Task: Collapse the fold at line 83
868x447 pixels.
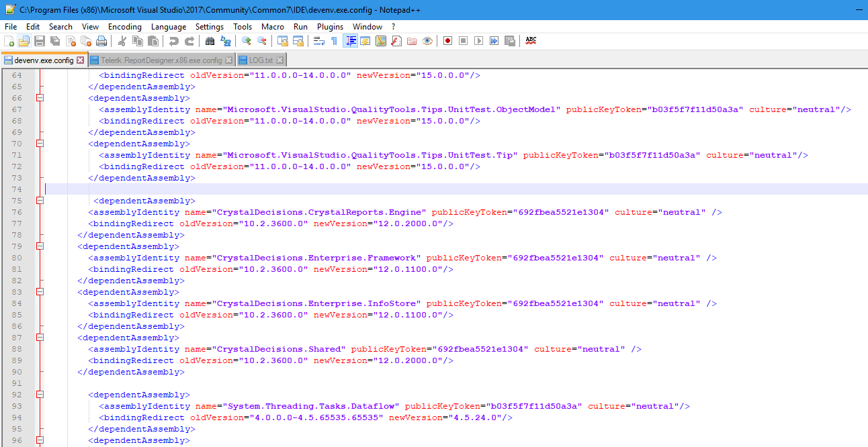Action: pos(40,292)
